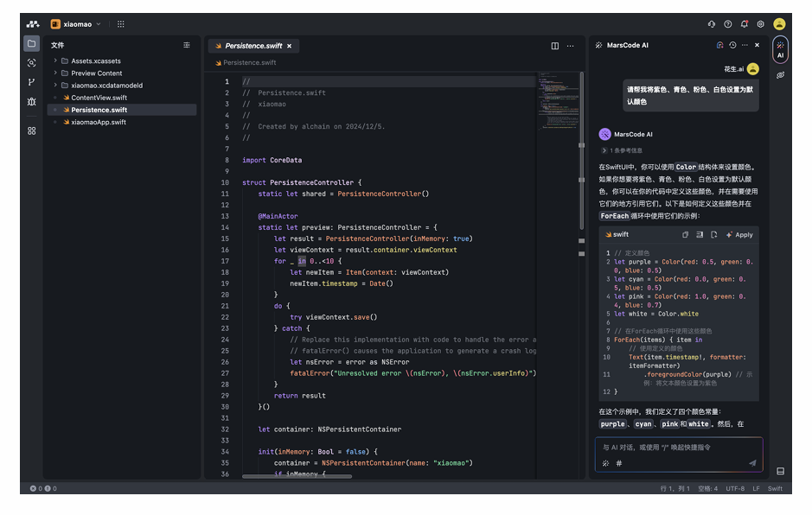Open the notifications bell icon

[745, 24]
